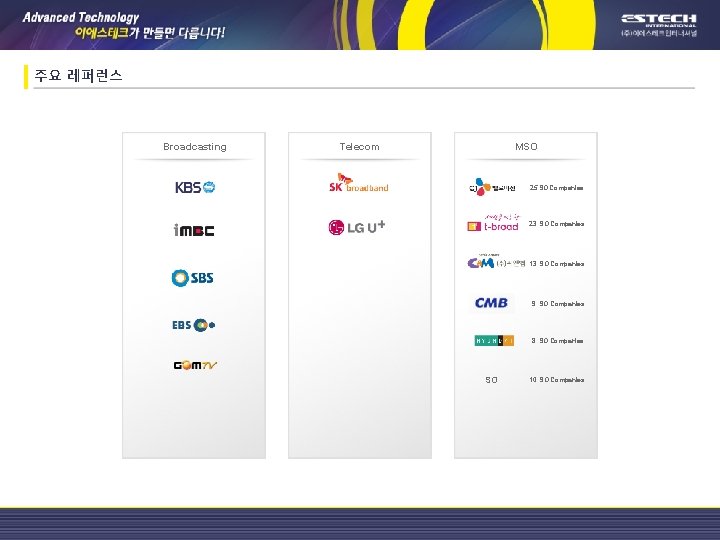Click the Korean slogan under Advanced Technology
This screenshot has height=540, width=720.
click(150, 33)
